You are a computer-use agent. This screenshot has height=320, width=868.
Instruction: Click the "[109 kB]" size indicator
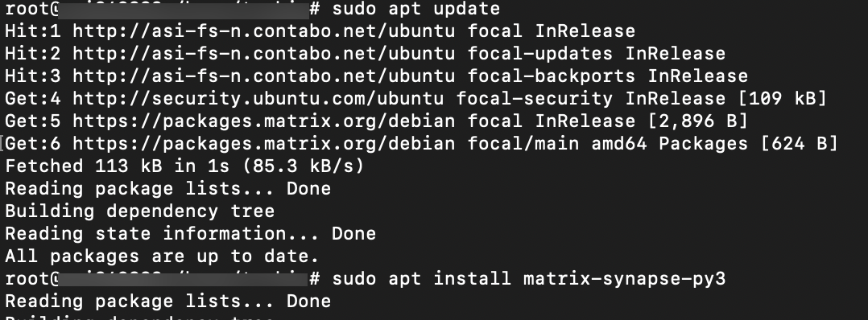[782, 98]
